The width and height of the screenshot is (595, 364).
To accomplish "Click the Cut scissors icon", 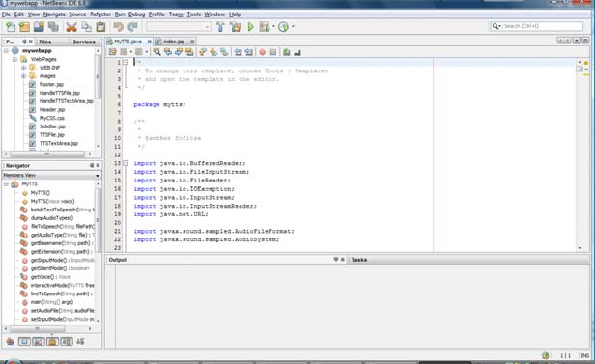I will (x=71, y=26).
